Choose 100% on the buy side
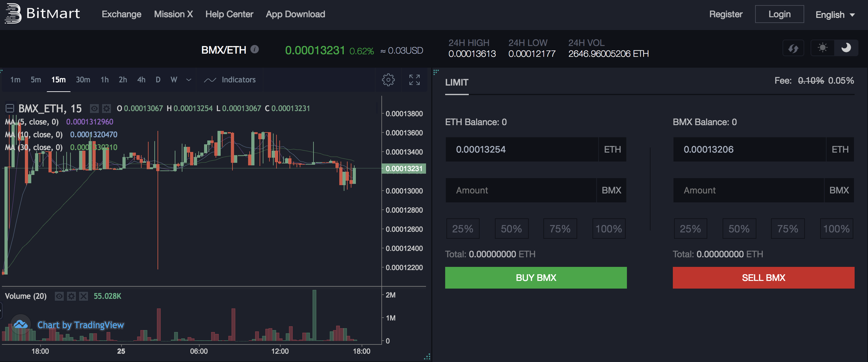The height and width of the screenshot is (362, 868). 609,229
